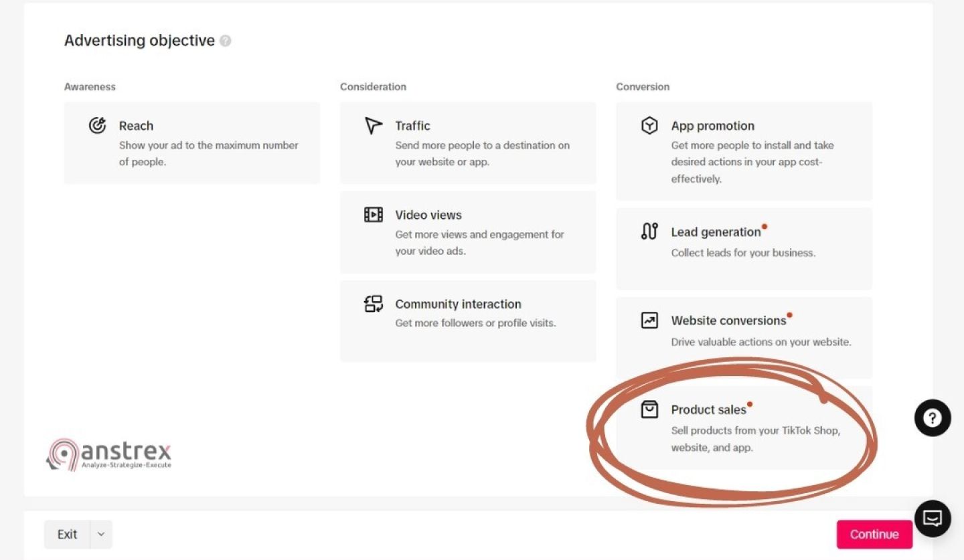Open the help question mark button
The height and width of the screenshot is (560, 964).
(933, 418)
